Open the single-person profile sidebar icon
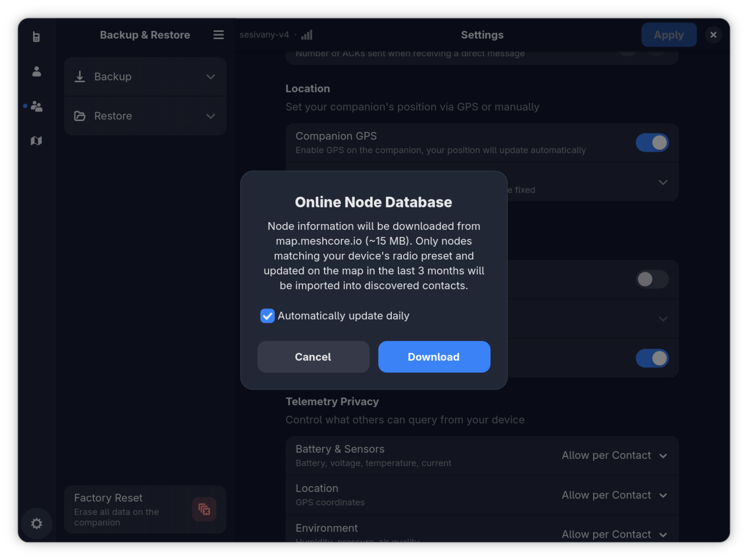Image resolution: width=748 pixels, height=560 pixels. tap(36, 71)
